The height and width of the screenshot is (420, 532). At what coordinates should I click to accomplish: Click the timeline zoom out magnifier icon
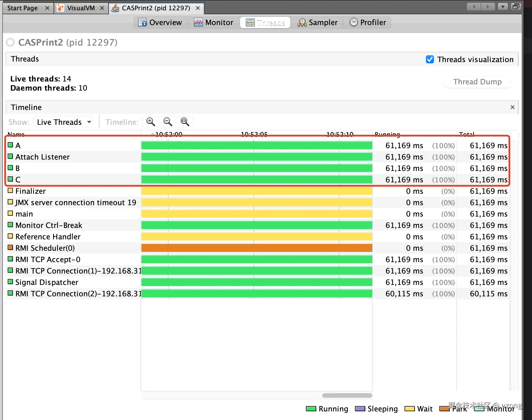pos(168,122)
